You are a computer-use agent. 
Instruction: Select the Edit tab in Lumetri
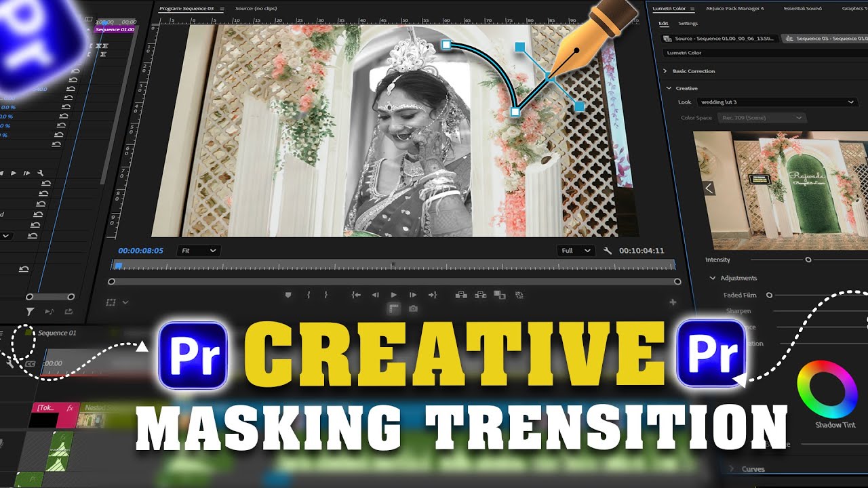click(x=663, y=23)
